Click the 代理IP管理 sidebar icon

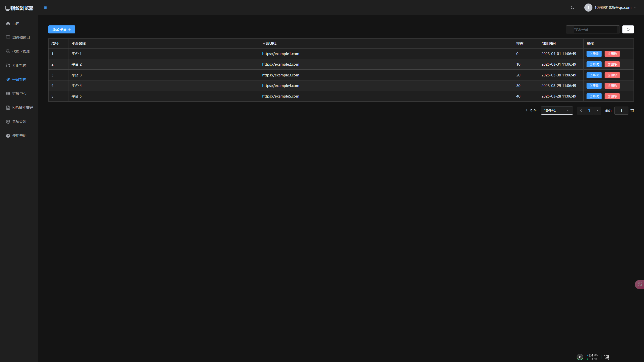coord(8,51)
